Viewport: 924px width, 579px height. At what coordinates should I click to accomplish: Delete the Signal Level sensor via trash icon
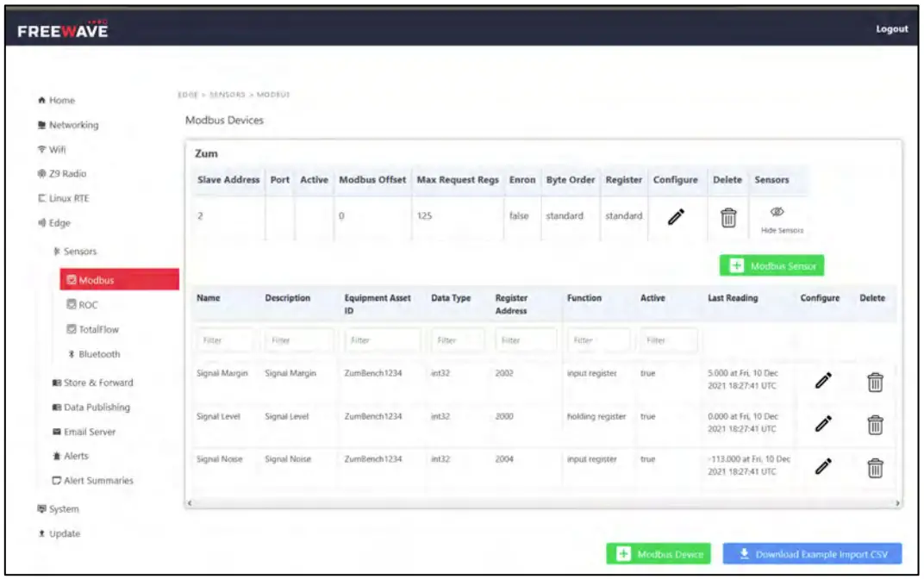tap(875, 422)
